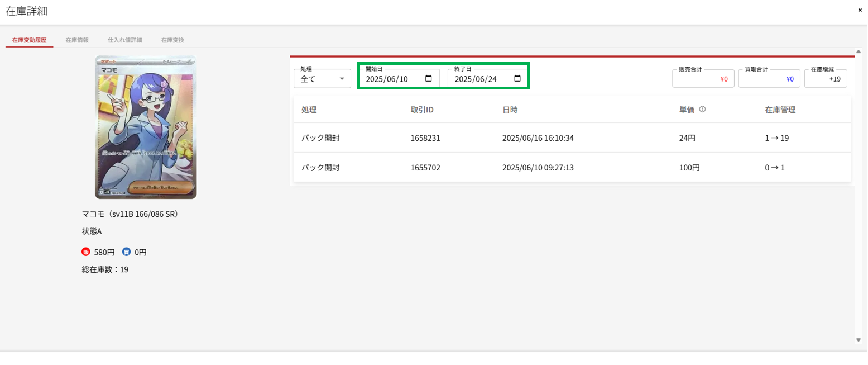This screenshot has width=868, height=365.
Task: Click the 終了日 date field 2025/06/24
Action: coord(488,78)
